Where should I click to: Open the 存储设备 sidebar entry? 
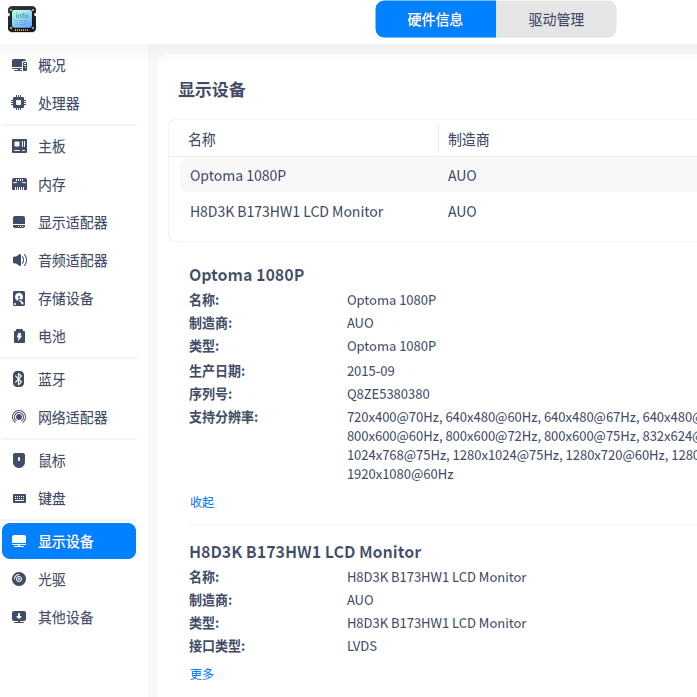[69, 298]
